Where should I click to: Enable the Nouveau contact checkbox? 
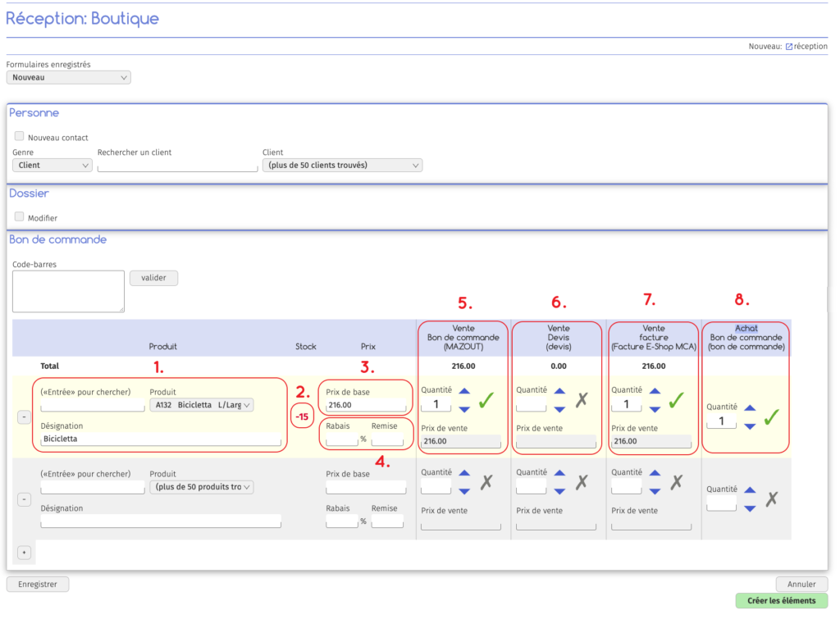tap(19, 136)
